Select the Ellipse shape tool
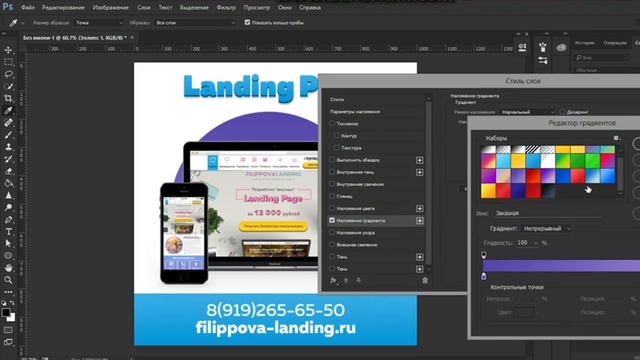 [8, 256]
